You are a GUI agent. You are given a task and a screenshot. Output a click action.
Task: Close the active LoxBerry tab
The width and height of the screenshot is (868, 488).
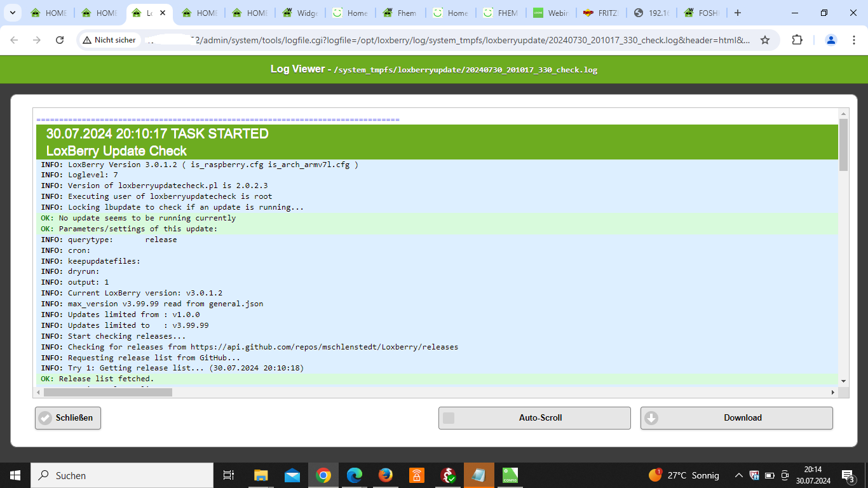click(x=163, y=13)
